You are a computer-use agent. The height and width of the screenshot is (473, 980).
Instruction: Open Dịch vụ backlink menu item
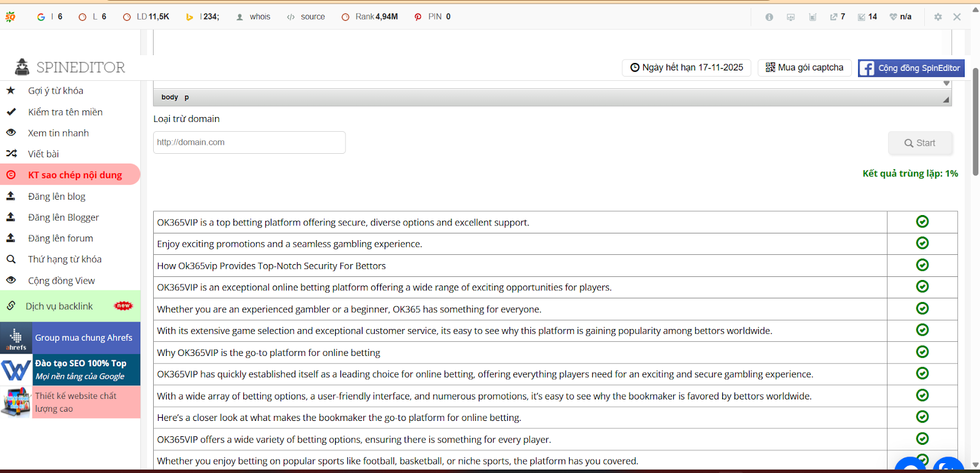(70, 306)
